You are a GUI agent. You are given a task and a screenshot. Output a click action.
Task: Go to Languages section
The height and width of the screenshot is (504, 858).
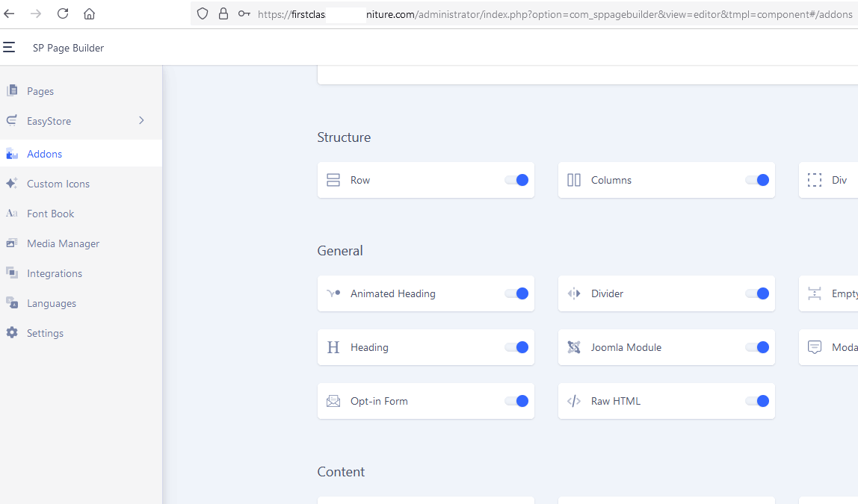[x=52, y=303]
